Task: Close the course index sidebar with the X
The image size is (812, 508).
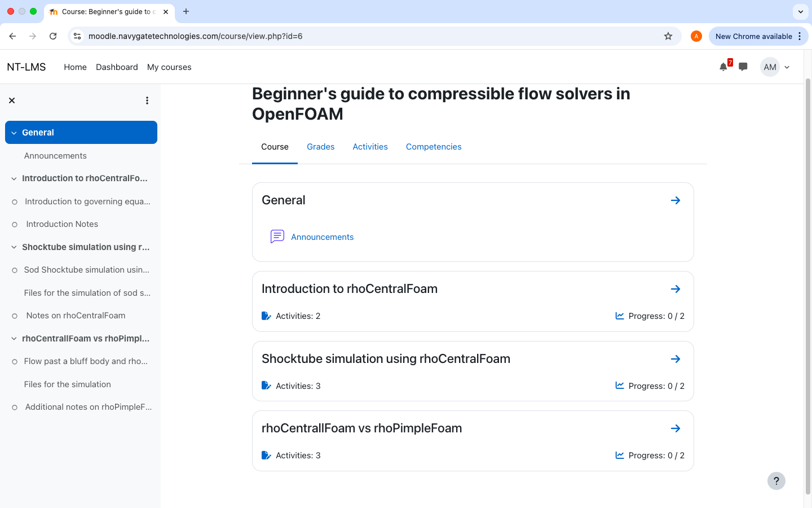Action: (12, 100)
